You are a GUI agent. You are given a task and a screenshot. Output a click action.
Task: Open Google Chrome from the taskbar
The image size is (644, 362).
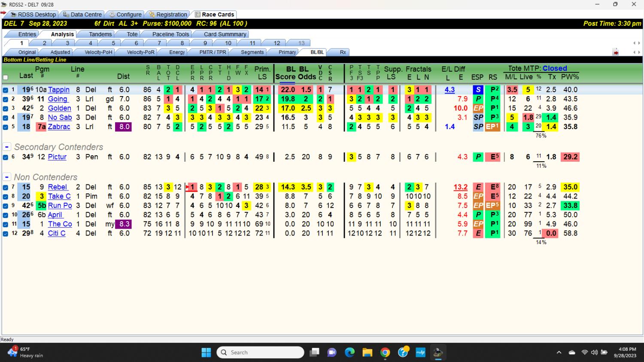(385, 353)
